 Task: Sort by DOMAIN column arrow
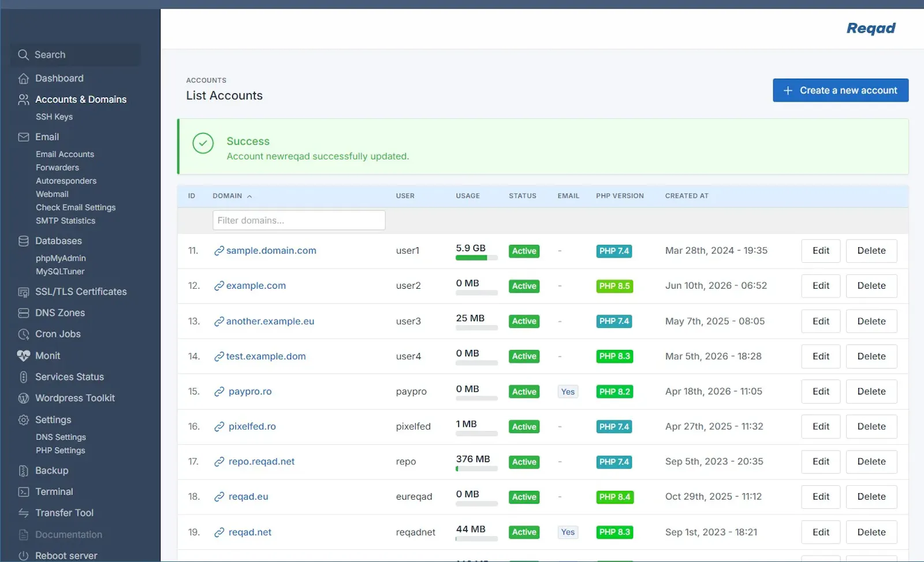tap(249, 196)
